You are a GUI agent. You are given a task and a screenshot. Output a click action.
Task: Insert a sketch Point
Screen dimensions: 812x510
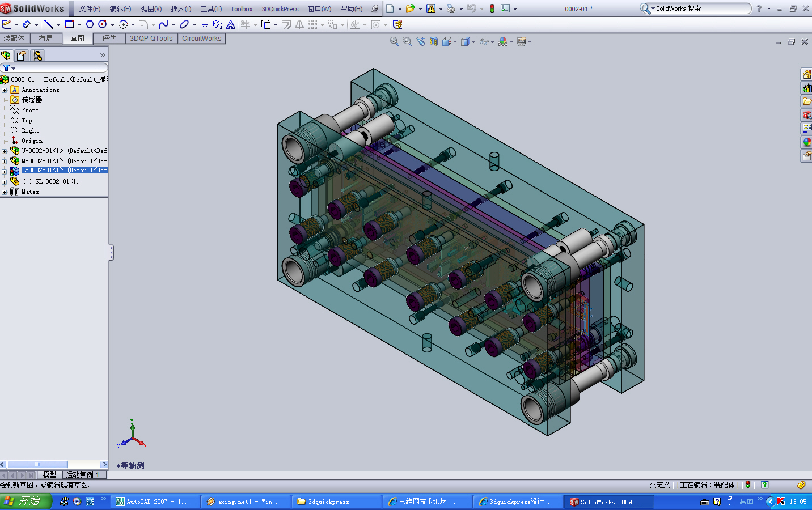[x=205, y=24]
